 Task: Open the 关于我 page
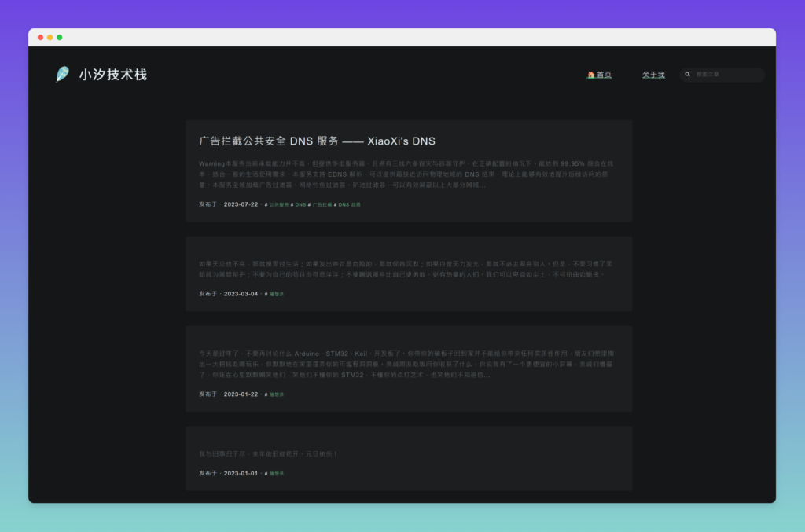(x=653, y=75)
